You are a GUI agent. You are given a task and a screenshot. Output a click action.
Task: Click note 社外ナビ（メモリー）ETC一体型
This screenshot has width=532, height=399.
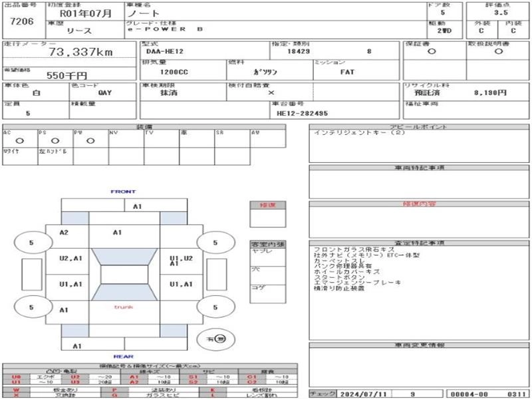366,255
